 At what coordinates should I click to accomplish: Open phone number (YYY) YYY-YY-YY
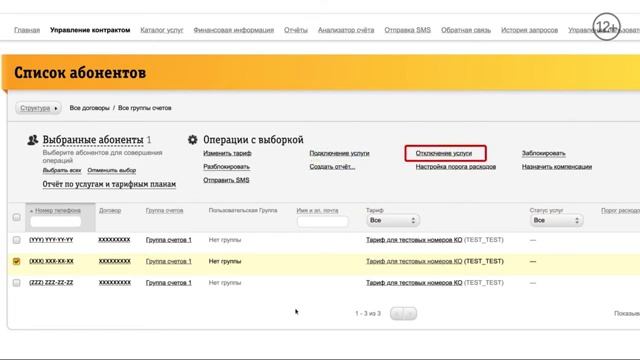51,240
